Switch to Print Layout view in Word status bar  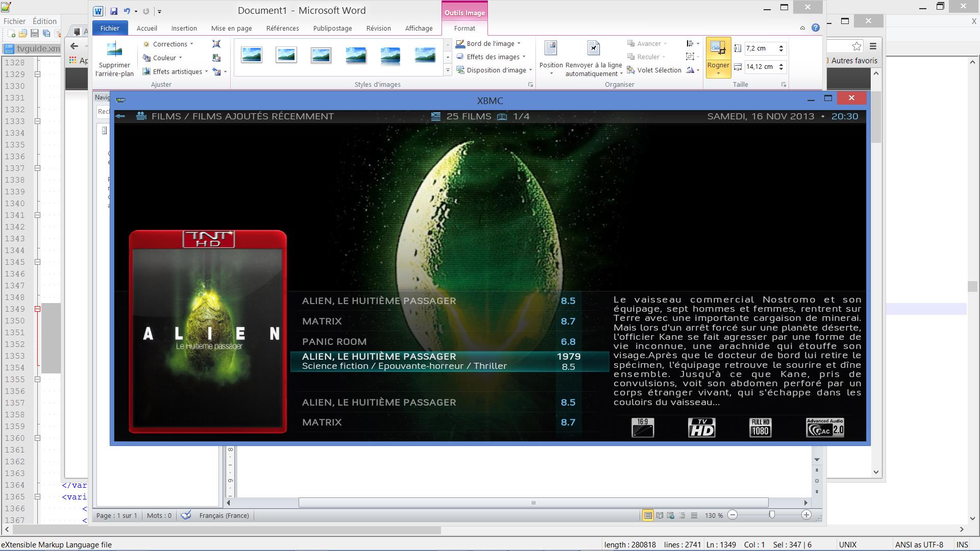pos(648,515)
